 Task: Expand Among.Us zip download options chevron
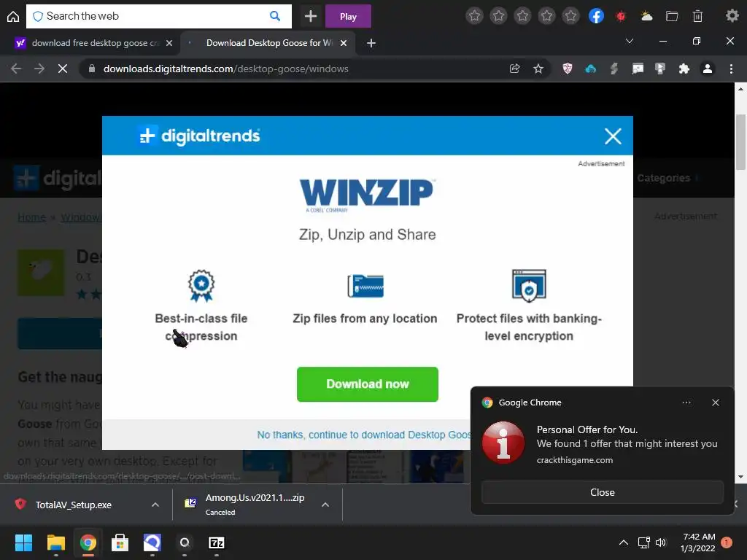325,505
